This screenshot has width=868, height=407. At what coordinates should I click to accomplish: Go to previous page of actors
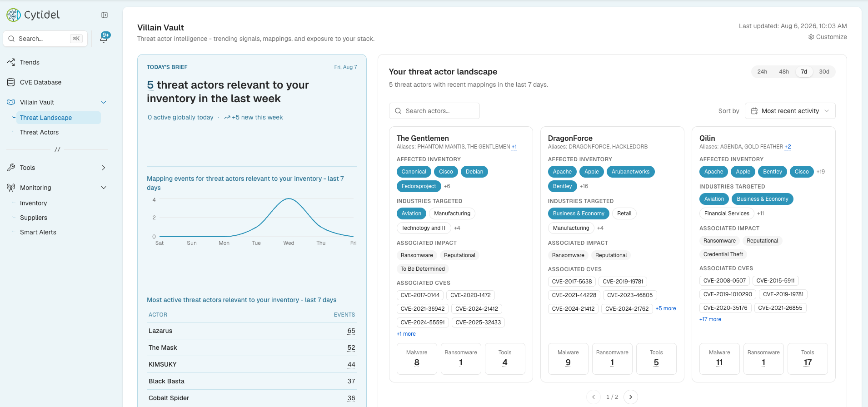[x=594, y=397]
